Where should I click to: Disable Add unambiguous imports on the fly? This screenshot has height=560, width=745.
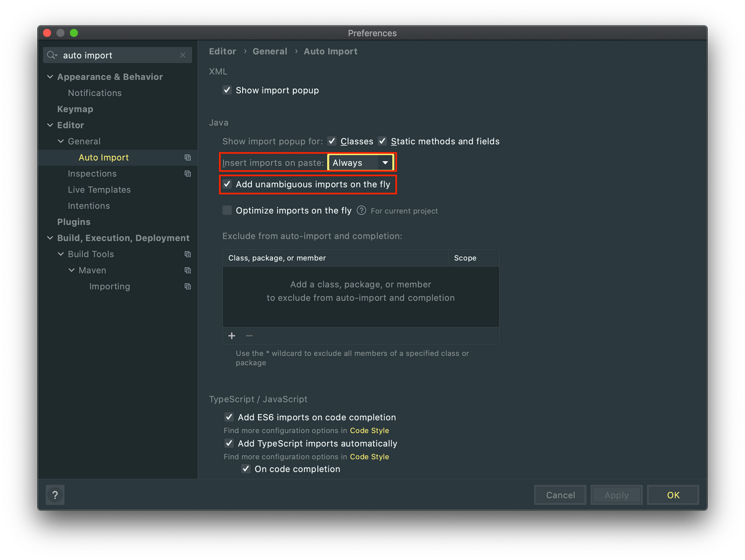227,185
